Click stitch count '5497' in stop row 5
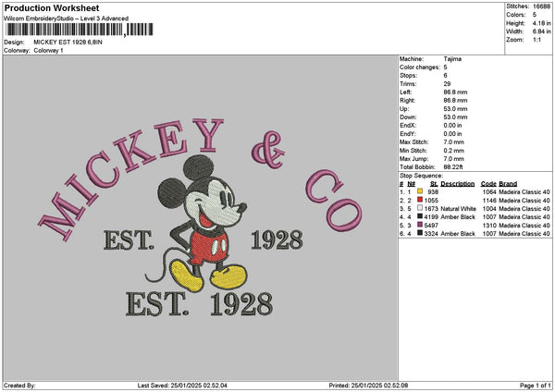The image size is (555, 392). pos(431,226)
